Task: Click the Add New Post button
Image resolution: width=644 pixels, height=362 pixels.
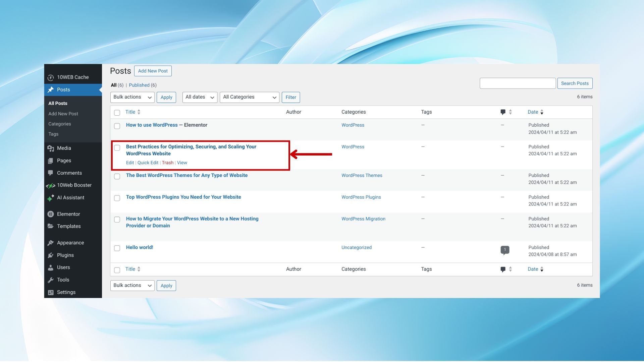Action: (153, 71)
